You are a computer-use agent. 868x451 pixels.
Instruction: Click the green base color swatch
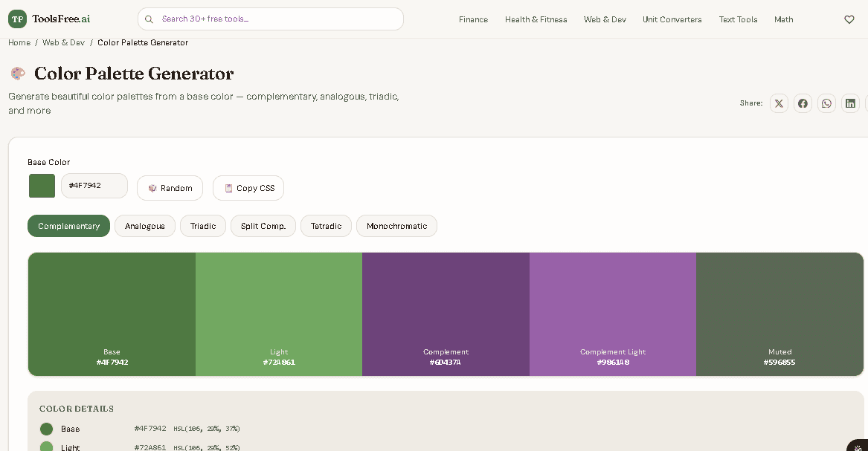tap(42, 186)
